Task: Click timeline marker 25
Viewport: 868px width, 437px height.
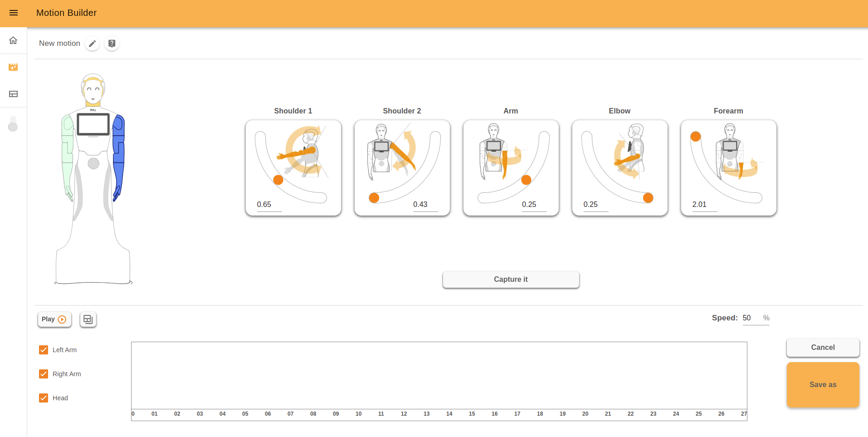Action: pyautogui.click(x=698, y=414)
